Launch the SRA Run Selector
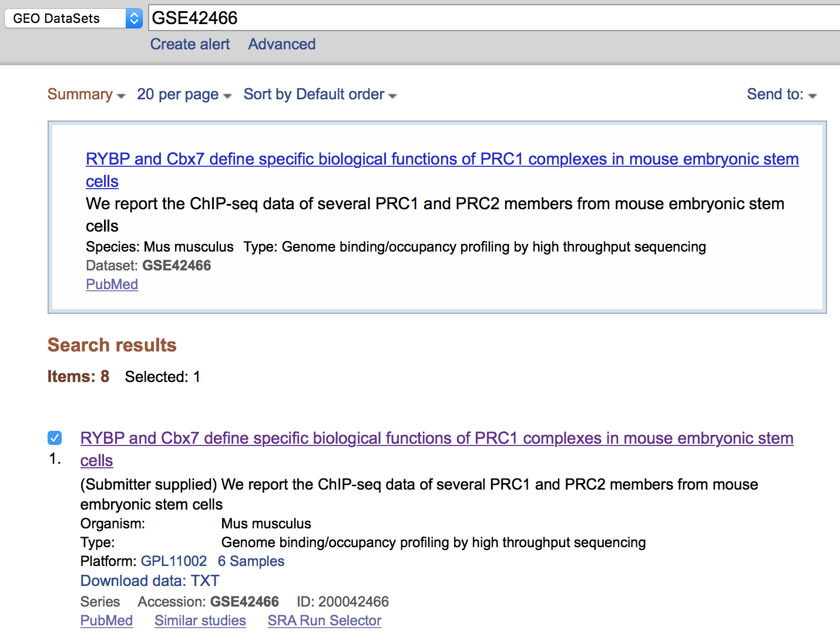 coord(324,621)
